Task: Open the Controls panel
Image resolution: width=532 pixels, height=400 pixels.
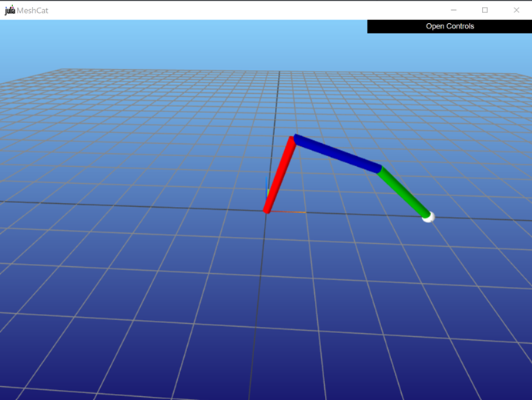Action: (x=450, y=26)
